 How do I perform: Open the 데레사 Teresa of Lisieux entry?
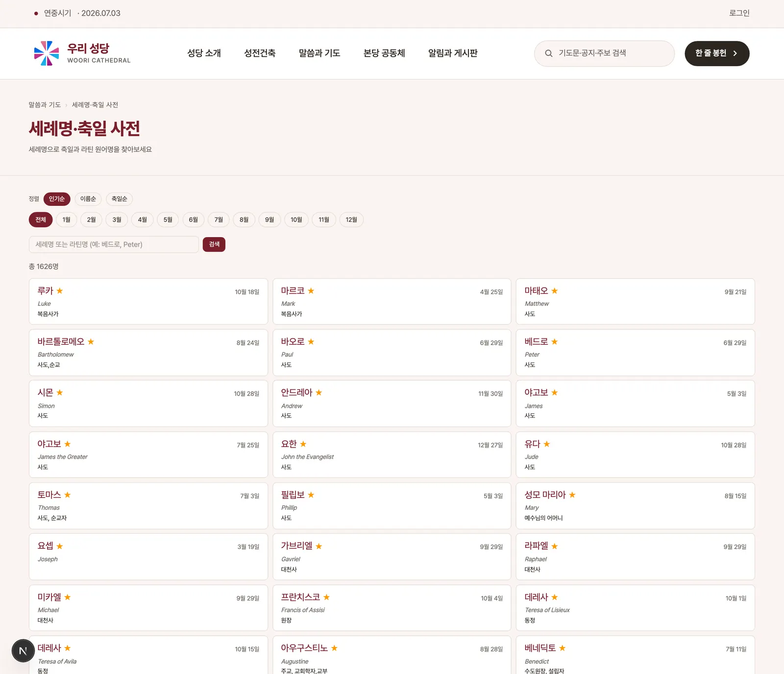point(635,608)
